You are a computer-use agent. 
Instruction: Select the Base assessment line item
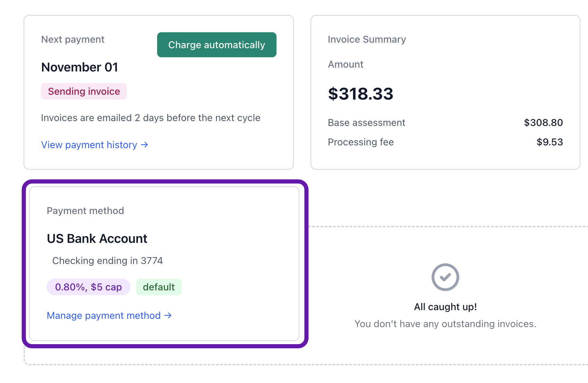pos(366,122)
